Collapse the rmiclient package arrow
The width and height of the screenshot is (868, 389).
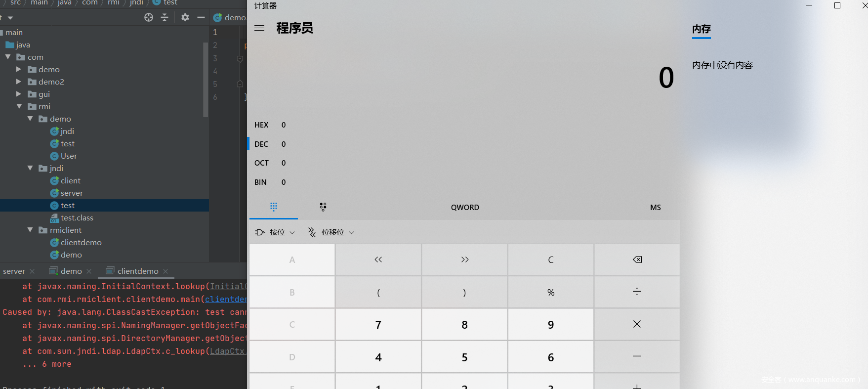click(30, 230)
